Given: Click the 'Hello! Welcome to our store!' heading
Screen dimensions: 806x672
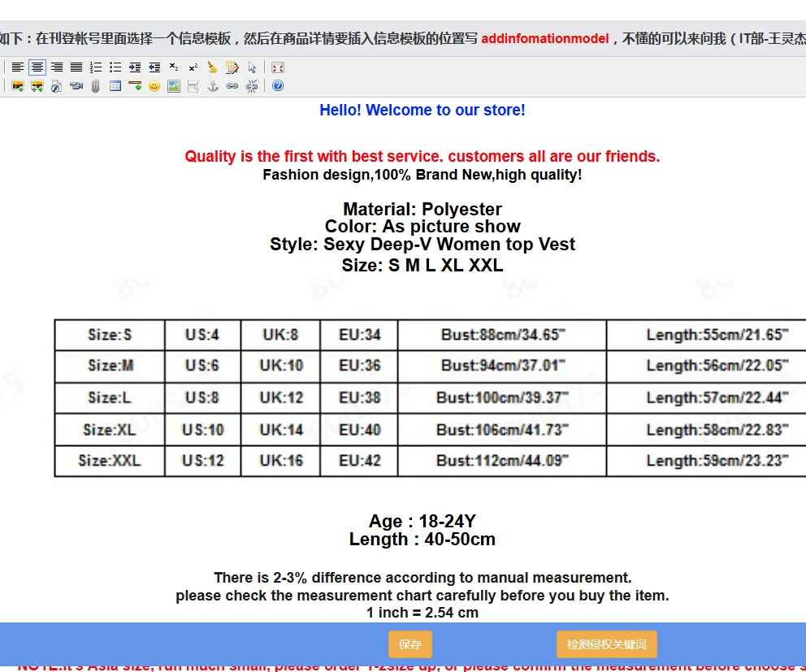Looking at the screenshot, I should tap(422, 110).
